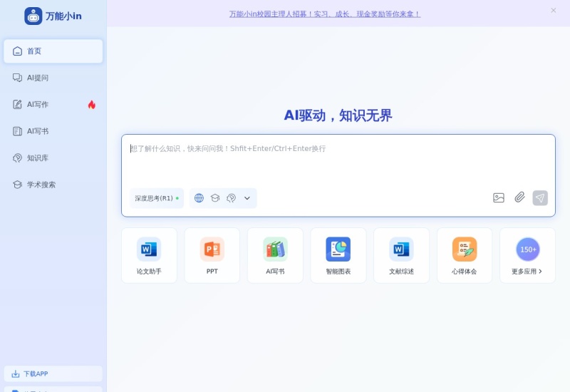The width and height of the screenshot is (570, 392).
Task: Open the AI提问 menu item
Action: pos(53,78)
